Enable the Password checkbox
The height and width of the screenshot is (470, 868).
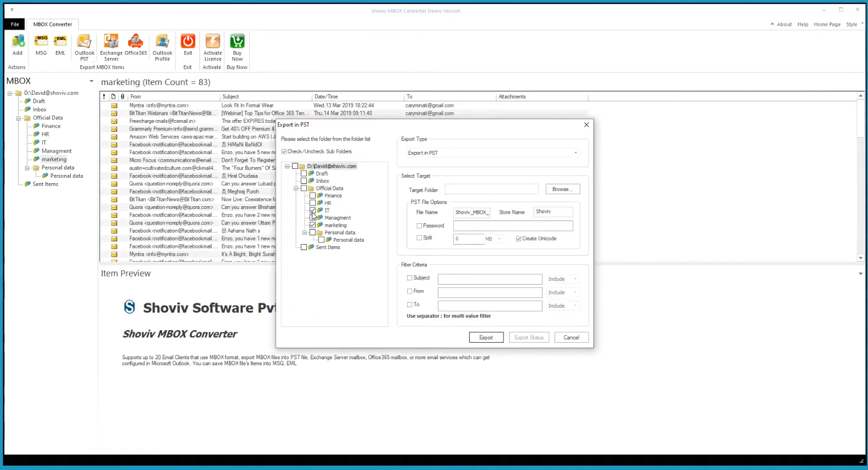[419, 226]
